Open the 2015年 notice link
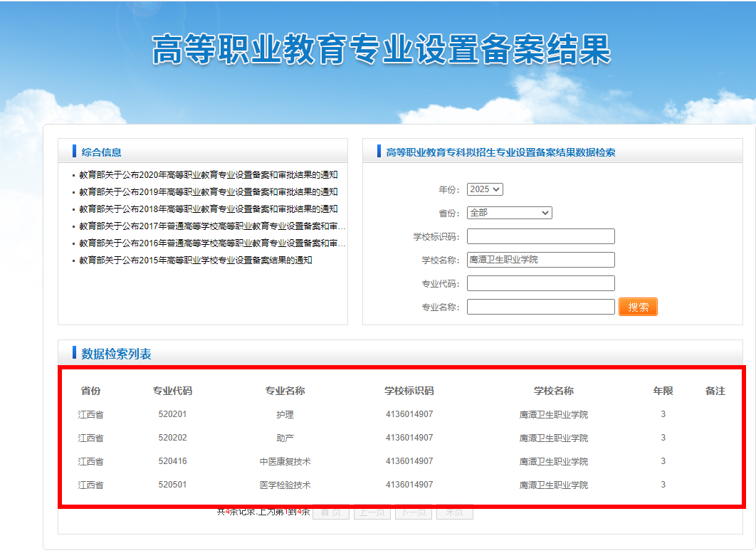 click(195, 260)
